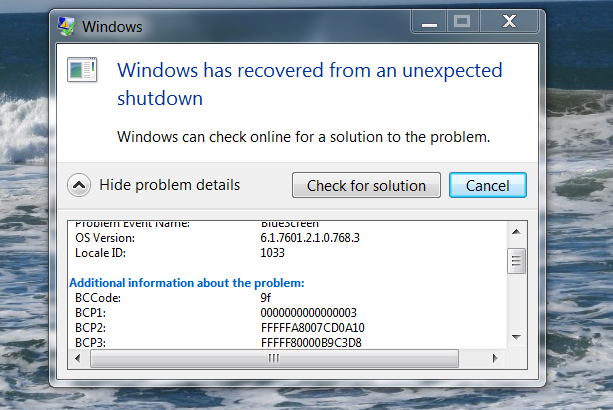Select the OS Version value 6.1.7601.2.1.0.768.3

point(310,238)
